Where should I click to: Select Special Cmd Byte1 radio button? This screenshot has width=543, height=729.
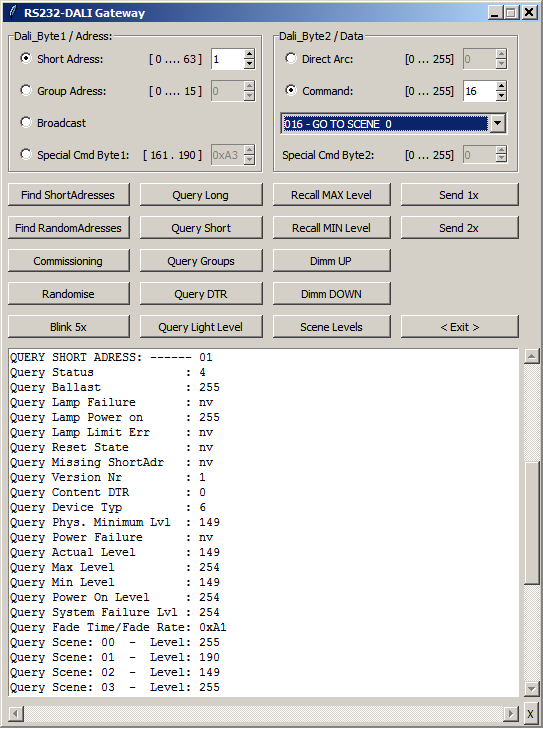[x=26, y=154]
